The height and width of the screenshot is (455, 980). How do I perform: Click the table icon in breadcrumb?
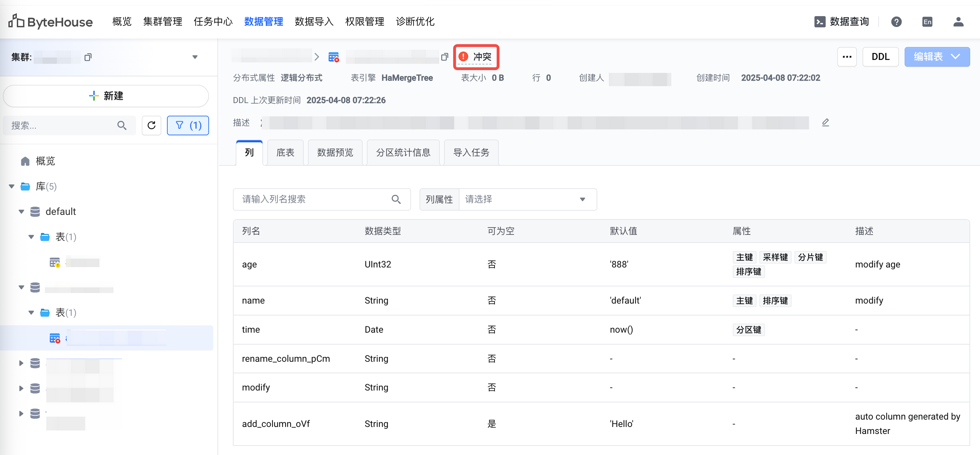[x=334, y=57]
